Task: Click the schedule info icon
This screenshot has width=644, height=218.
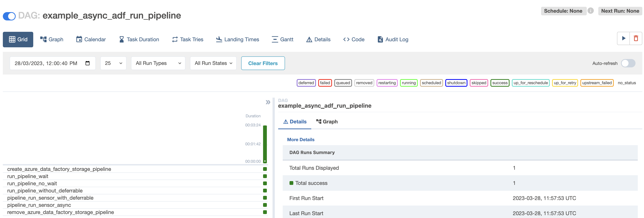Action: [x=591, y=11]
